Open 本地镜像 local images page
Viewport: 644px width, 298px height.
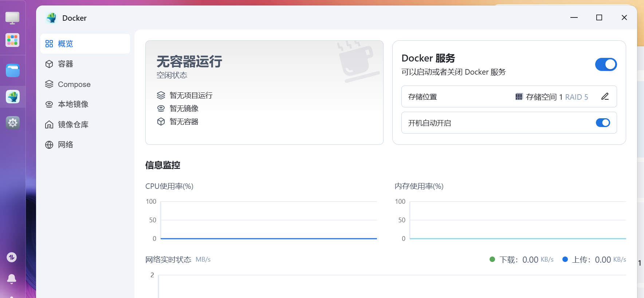(73, 104)
